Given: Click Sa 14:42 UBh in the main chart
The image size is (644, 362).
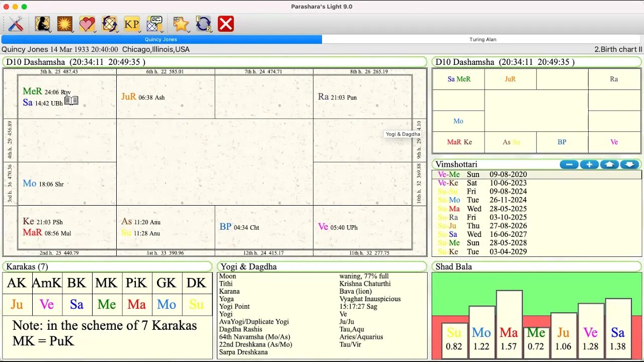Looking at the screenshot, I should tap(43, 103).
